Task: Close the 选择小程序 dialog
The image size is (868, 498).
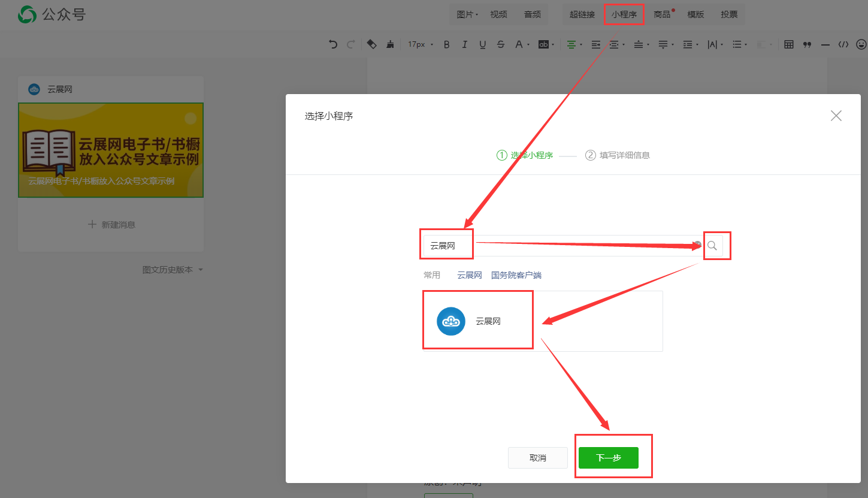Action: tap(836, 116)
